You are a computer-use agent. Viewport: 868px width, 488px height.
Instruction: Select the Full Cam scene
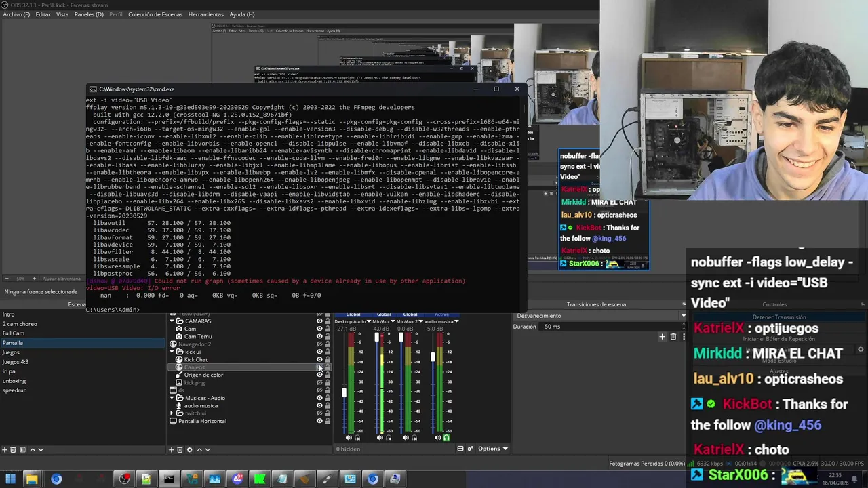pyautogui.click(x=83, y=333)
